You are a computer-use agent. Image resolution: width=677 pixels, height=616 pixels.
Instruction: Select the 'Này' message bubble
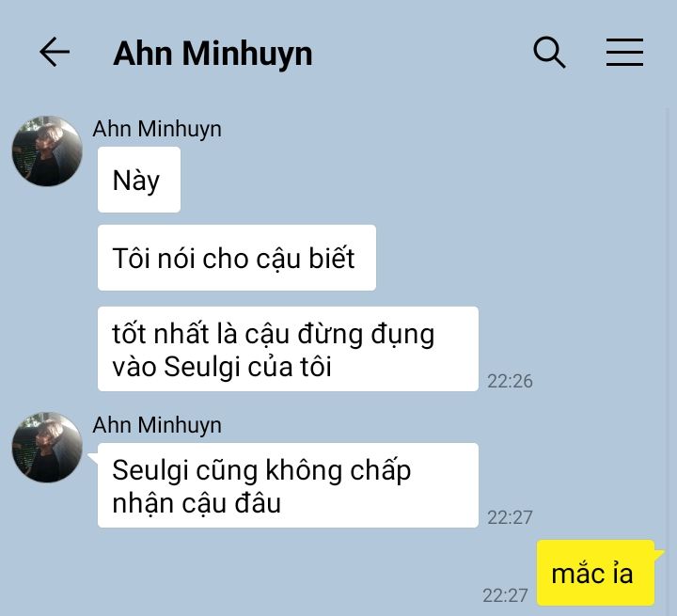point(139,180)
